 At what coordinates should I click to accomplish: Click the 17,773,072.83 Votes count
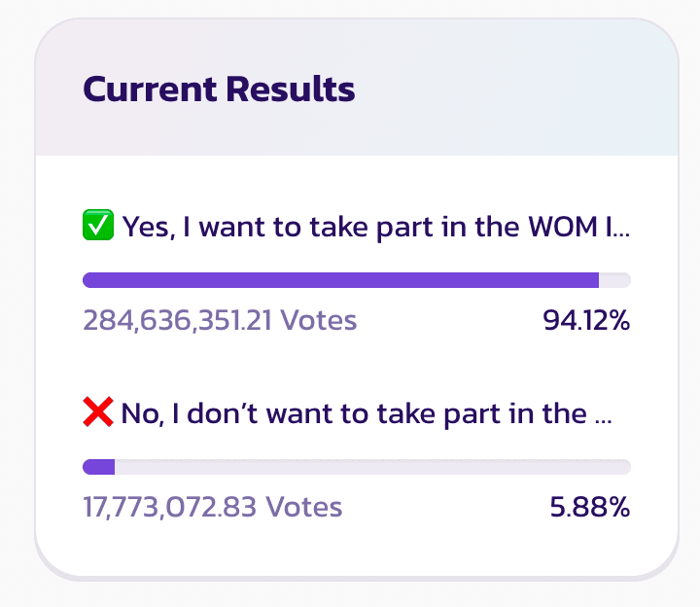[x=213, y=507]
